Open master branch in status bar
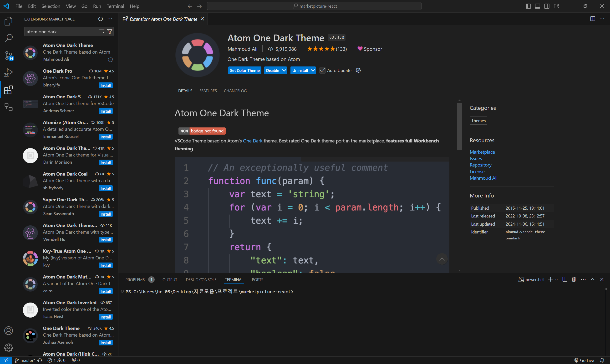The image size is (610, 364). click(x=25, y=360)
